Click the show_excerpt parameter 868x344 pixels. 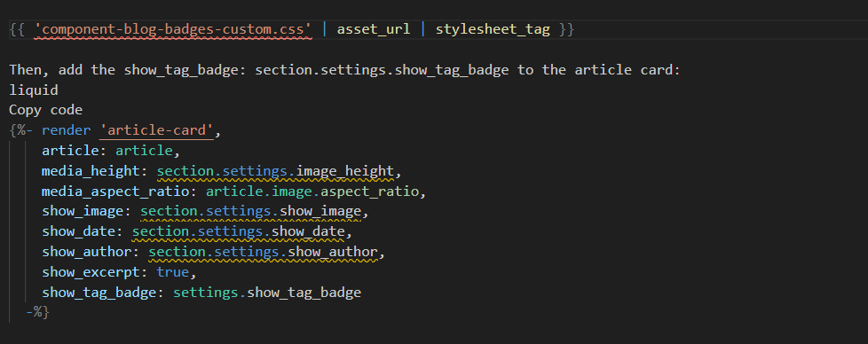pos(91,272)
